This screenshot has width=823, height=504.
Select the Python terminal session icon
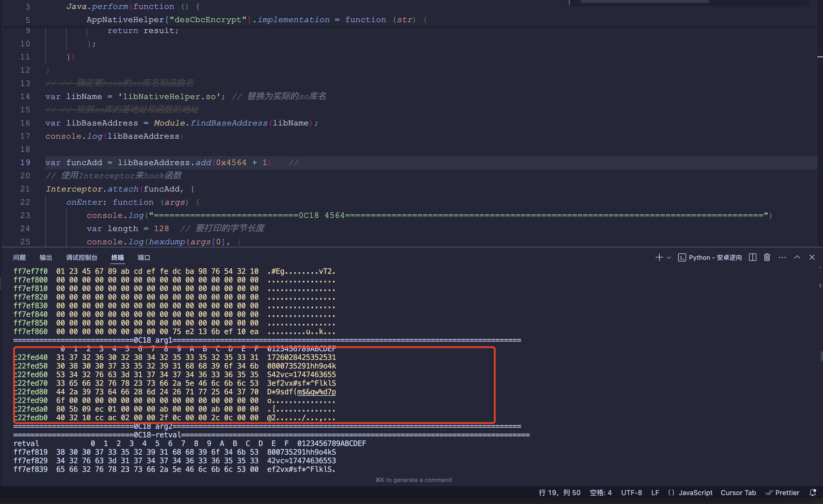click(x=682, y=257)
